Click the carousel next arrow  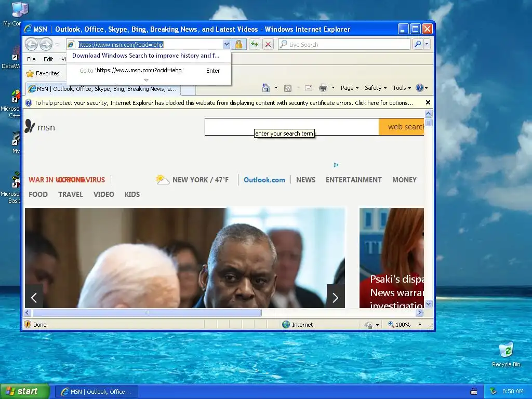click(x=336, y=298)
